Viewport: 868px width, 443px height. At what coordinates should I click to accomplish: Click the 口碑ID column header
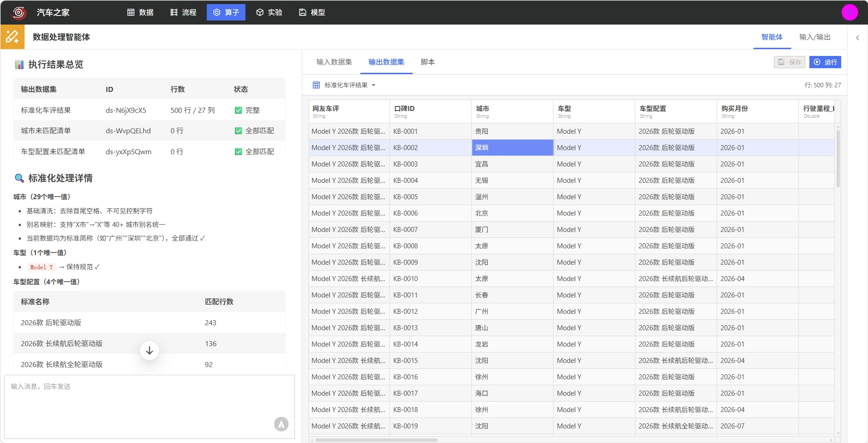tap(431, 111)
